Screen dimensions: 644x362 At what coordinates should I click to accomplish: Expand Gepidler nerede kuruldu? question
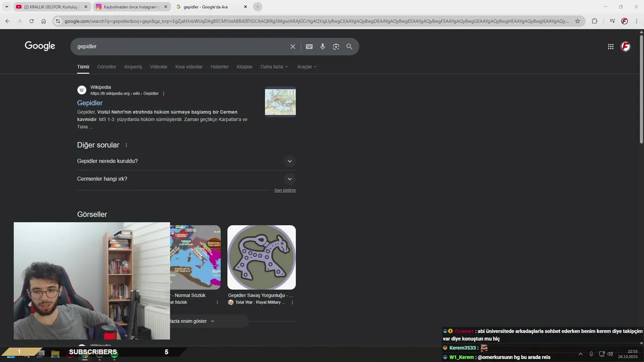(186, 161)
